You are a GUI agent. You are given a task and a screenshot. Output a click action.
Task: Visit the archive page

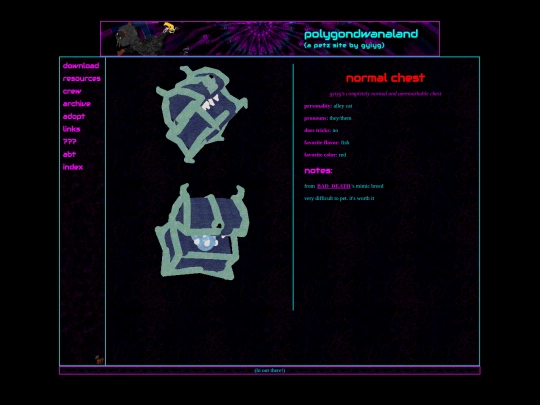click(76, 104)
